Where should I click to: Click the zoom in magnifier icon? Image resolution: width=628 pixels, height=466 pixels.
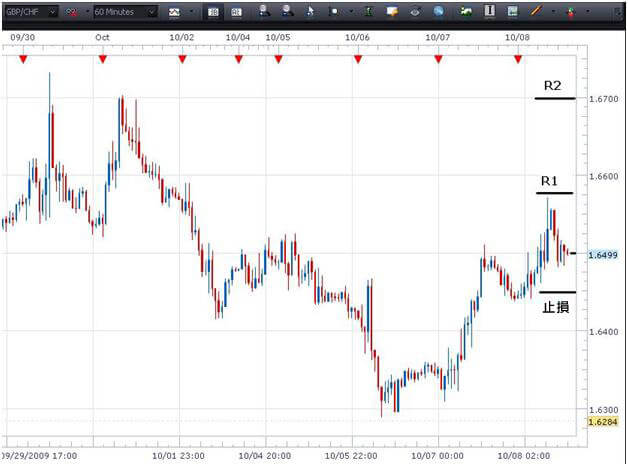264,12
